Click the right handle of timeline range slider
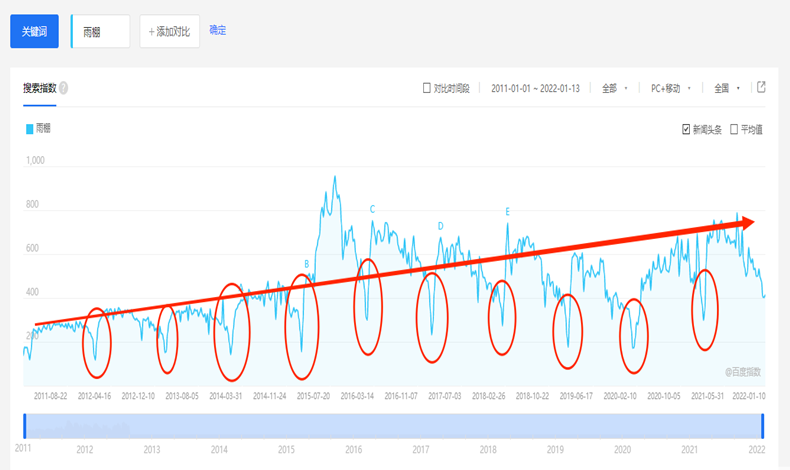790x470 pixels. coord(763,425)
